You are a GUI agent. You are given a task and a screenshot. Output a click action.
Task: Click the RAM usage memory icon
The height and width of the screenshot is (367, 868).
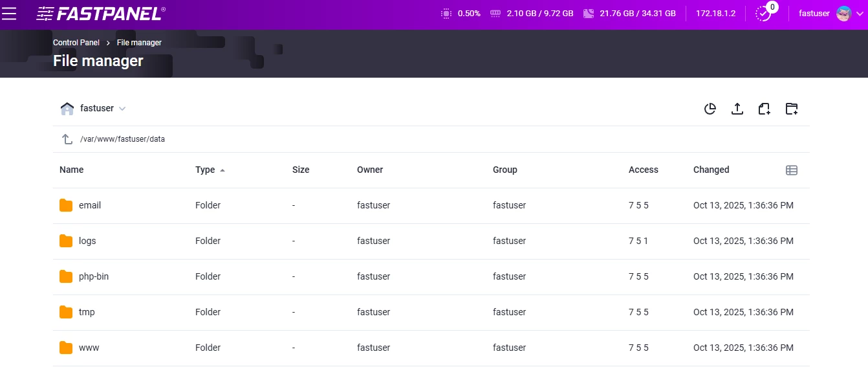point(496,13)
